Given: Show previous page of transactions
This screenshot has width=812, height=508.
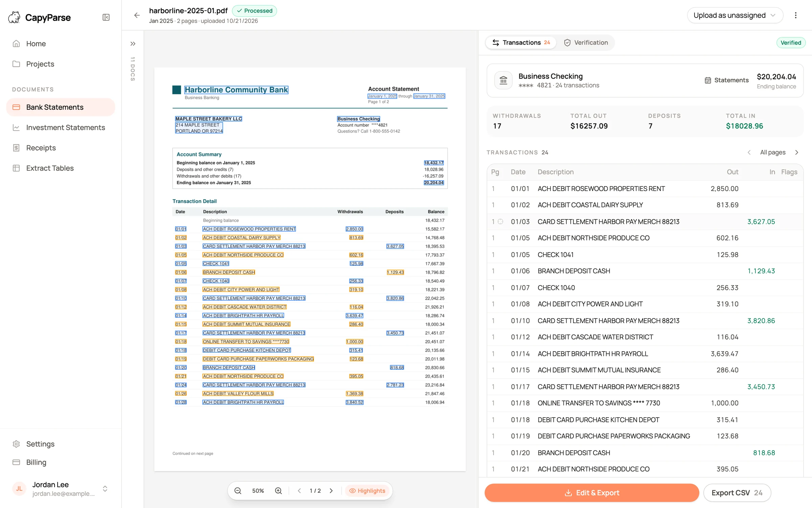Looking at the screenshot, I should pyautogui.click(x=749, y=152).
